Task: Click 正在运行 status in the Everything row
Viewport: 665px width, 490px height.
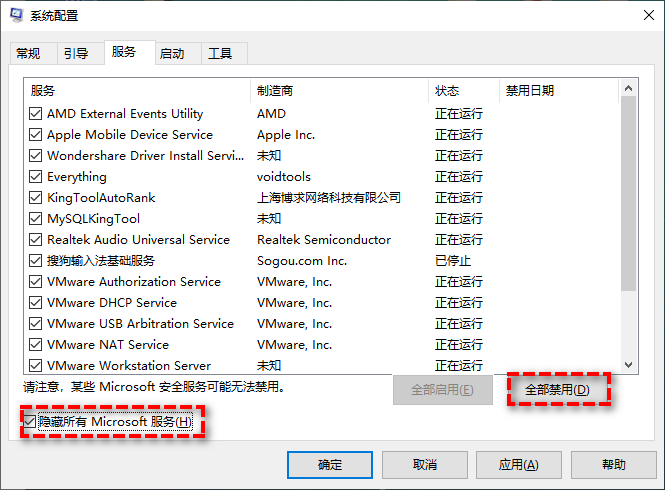Action: (x=458, y=176)
